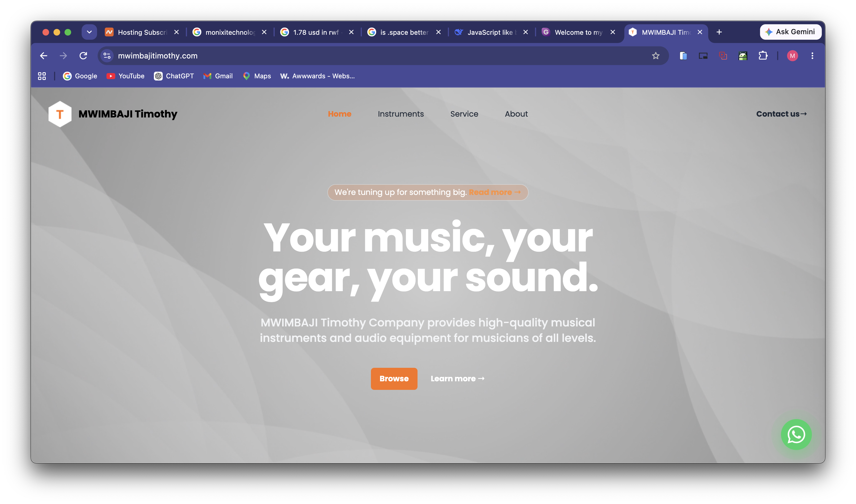Viewport: 856px width, 504px height.
Task: Go back with the browser back arrow
Action: (44, 56)
